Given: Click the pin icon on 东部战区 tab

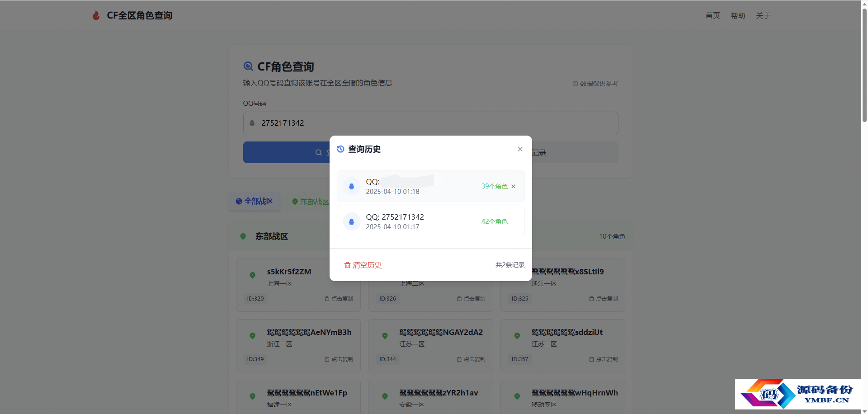Looking at the screenshot, I should [295, 202].
